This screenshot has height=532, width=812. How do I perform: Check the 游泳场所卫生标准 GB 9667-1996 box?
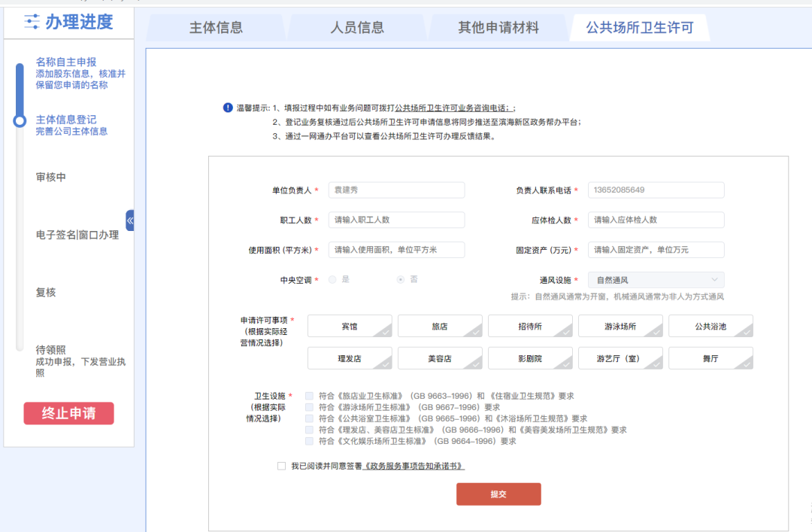click(x=309, y=407)
